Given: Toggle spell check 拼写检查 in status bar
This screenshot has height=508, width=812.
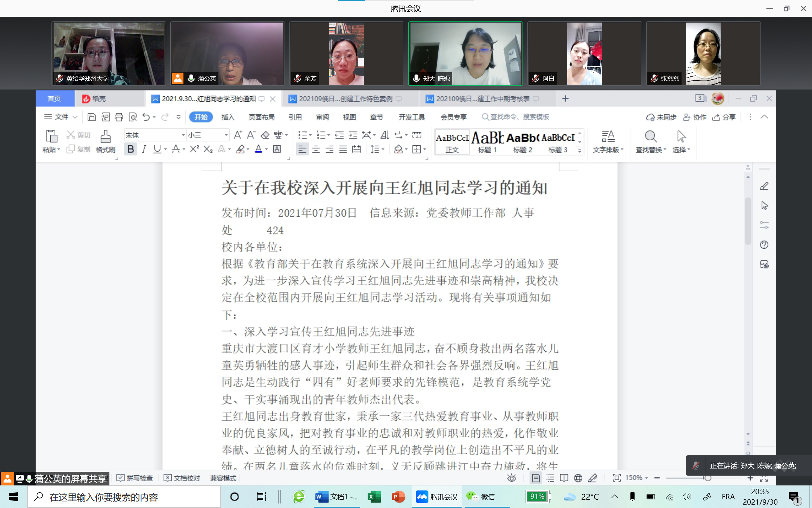Looking at the screenshot, I should click(x=135, y=478).
